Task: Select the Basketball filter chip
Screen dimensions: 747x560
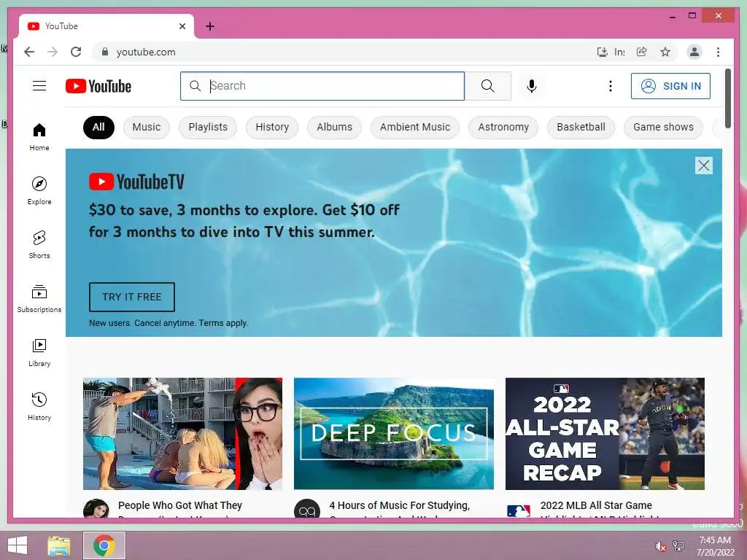Action: [x=581, y=127]
